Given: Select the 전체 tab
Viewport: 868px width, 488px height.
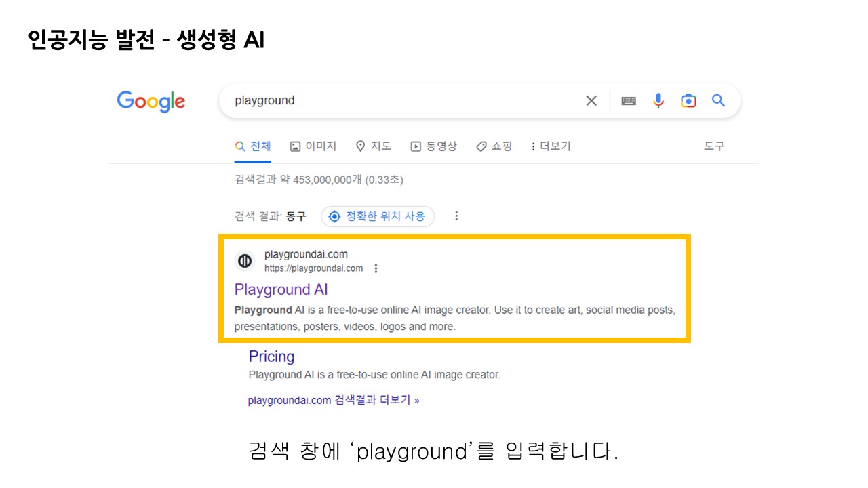Looking at the screenshot, I should (252, 146).
